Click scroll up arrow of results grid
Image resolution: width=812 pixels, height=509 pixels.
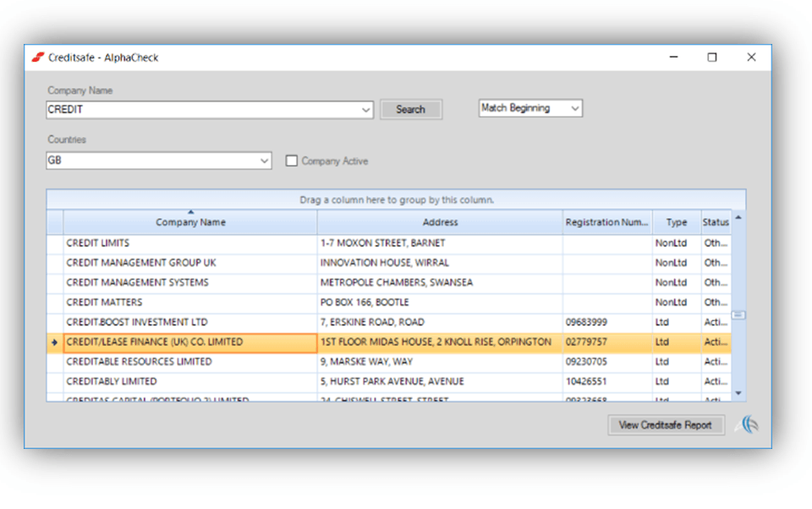(x=738, y=217)
